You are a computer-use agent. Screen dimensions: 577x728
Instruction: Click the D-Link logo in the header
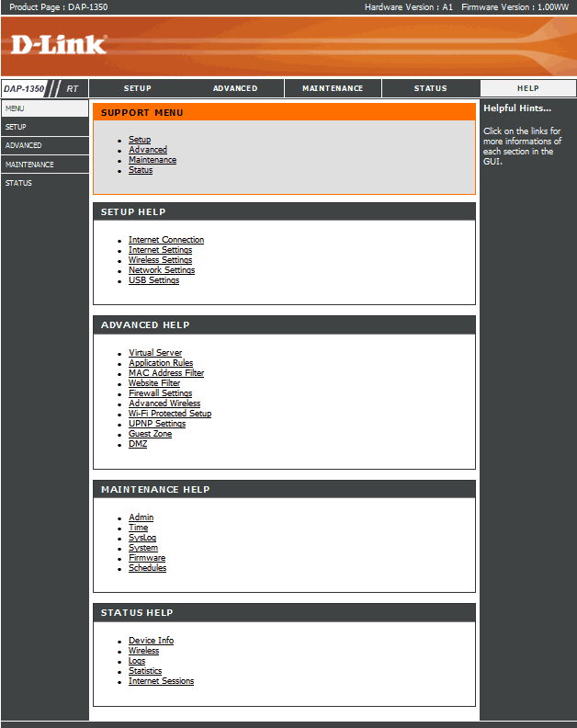(x=59, y=44)
